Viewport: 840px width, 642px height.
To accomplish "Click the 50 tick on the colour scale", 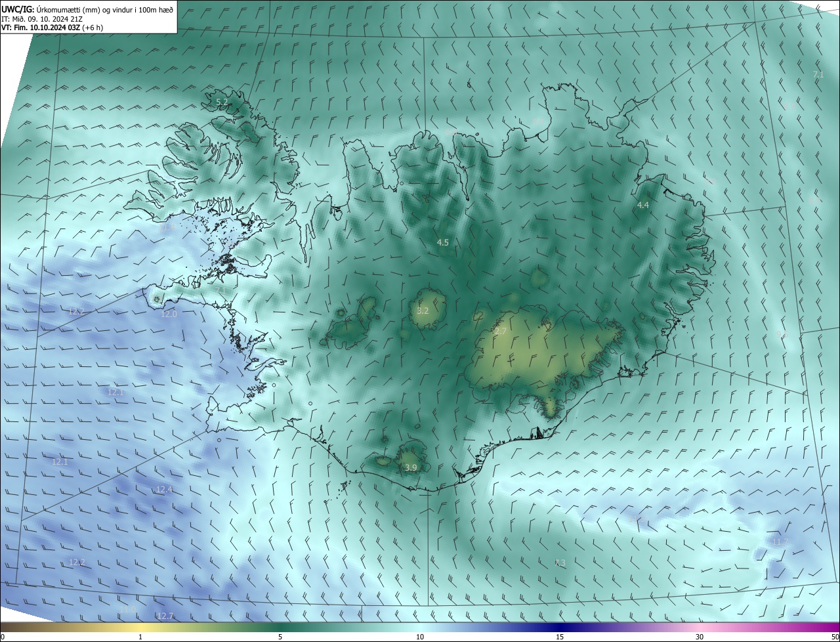I will point(835,637).
